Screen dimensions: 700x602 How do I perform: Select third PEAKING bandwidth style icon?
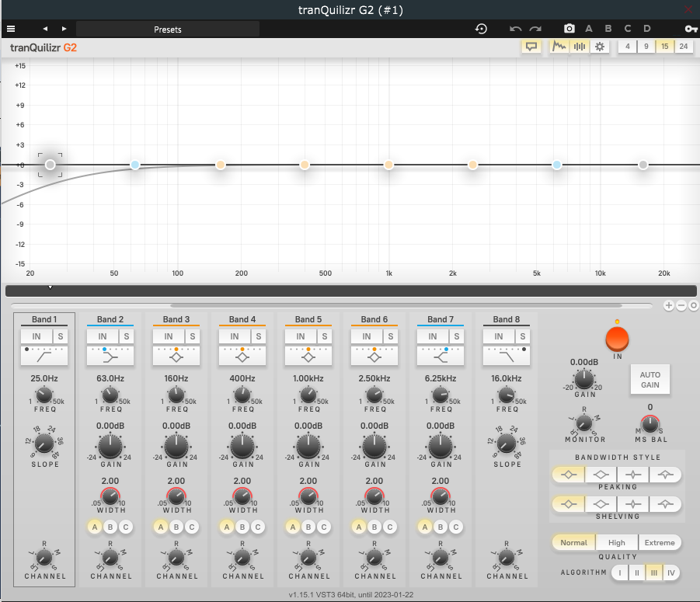click(633, 475)
